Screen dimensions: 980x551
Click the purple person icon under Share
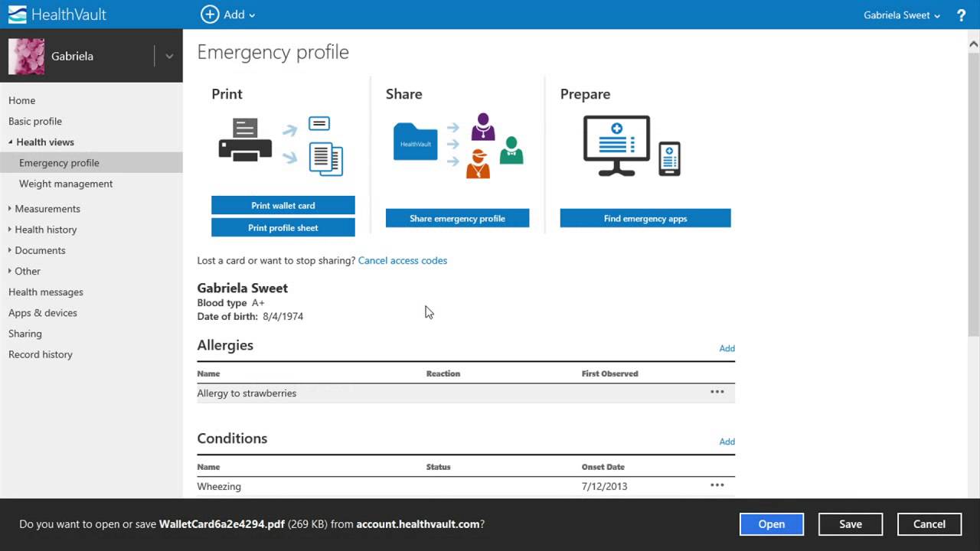(482, 127)
